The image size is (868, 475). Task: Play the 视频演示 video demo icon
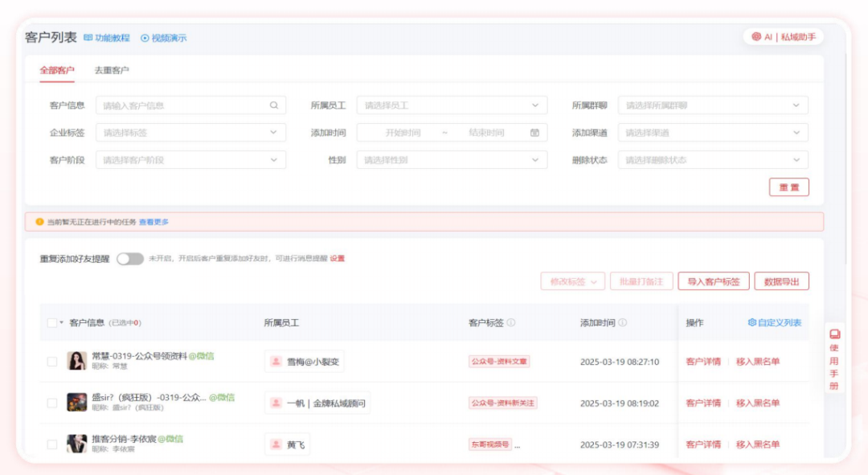[x=145, y=38]
